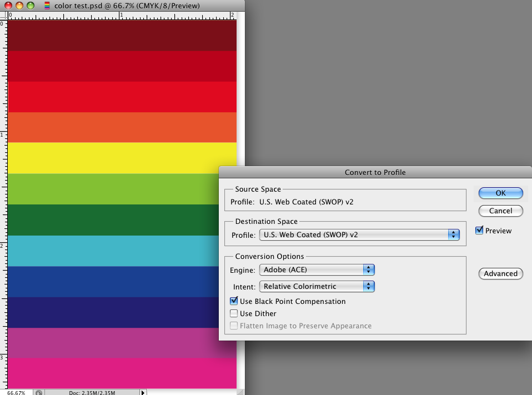This screenshot has width=532, height=395.
Task: Open the Advanced conversion options
Action: tap(500, 273)
